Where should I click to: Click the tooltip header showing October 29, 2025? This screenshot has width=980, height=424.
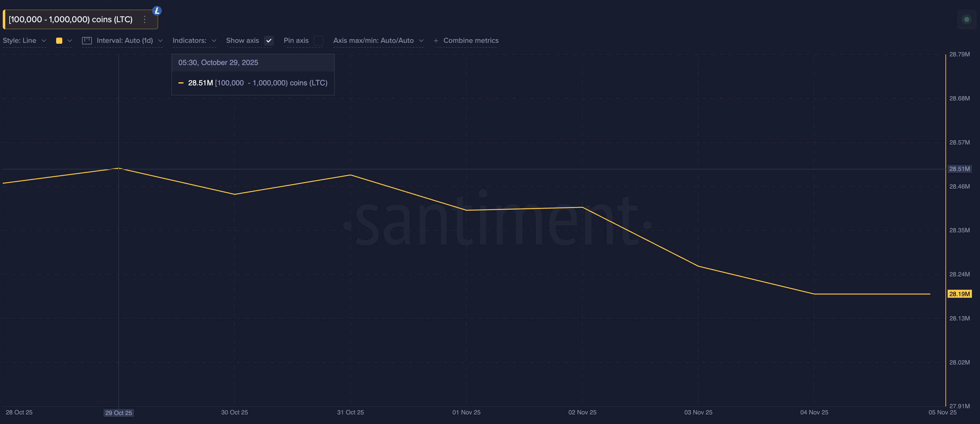pos(219,62)
